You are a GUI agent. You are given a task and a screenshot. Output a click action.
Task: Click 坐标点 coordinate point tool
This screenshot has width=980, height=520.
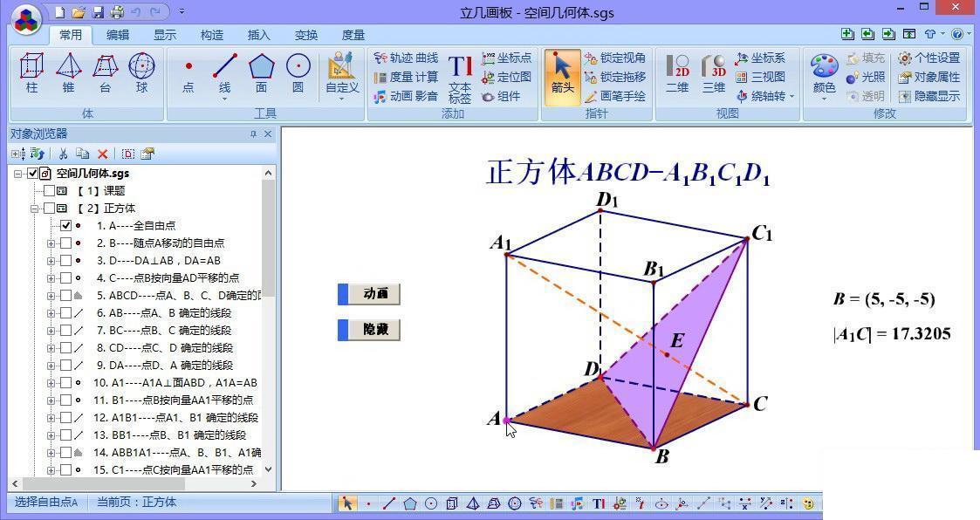[507, 58]
